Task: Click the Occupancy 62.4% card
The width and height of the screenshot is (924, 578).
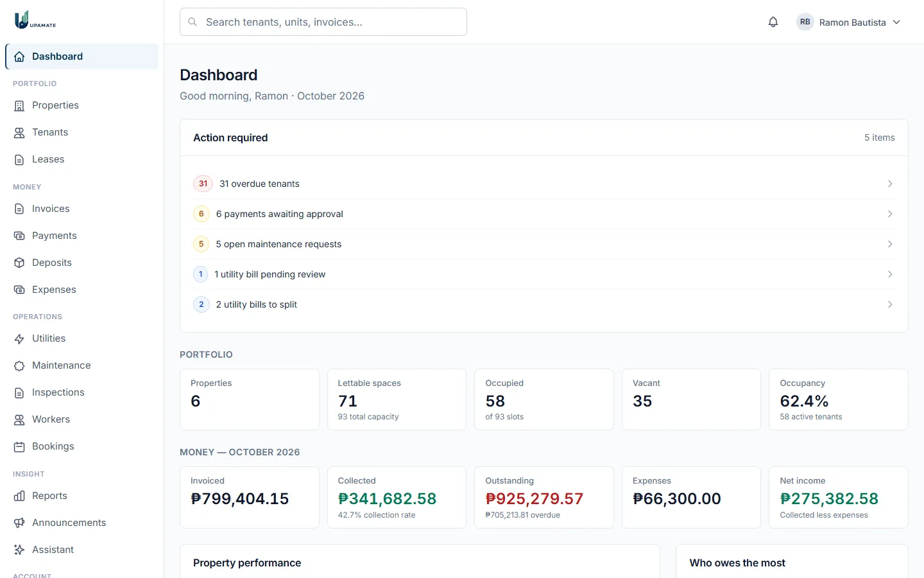Action: tap(839, 399)
